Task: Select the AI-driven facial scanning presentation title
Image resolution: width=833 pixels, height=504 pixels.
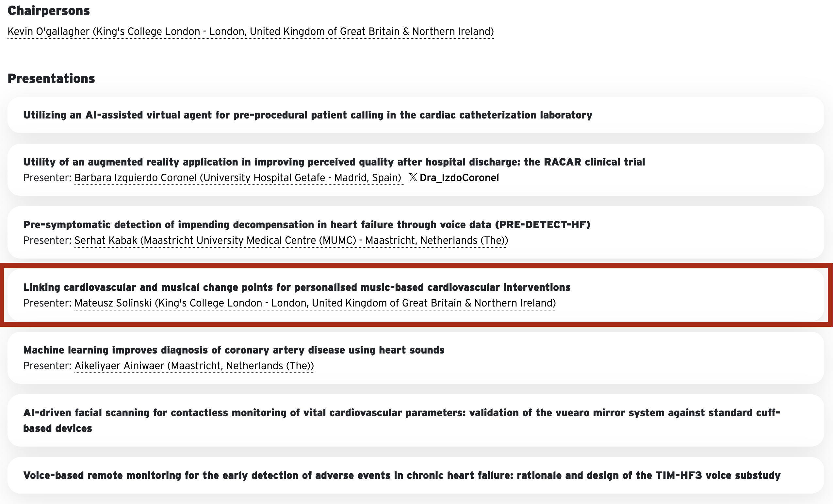Action: [401, 420]
